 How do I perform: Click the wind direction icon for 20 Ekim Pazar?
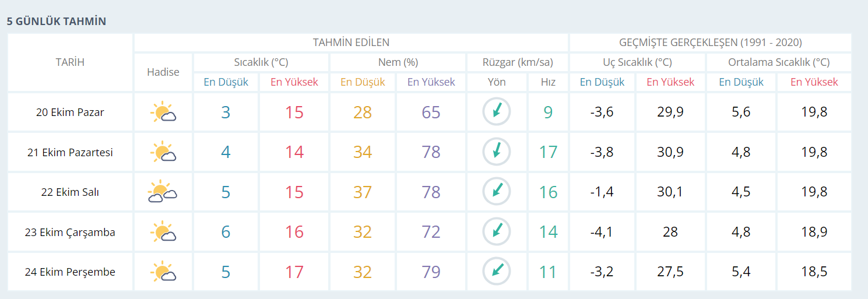[497, 111]
